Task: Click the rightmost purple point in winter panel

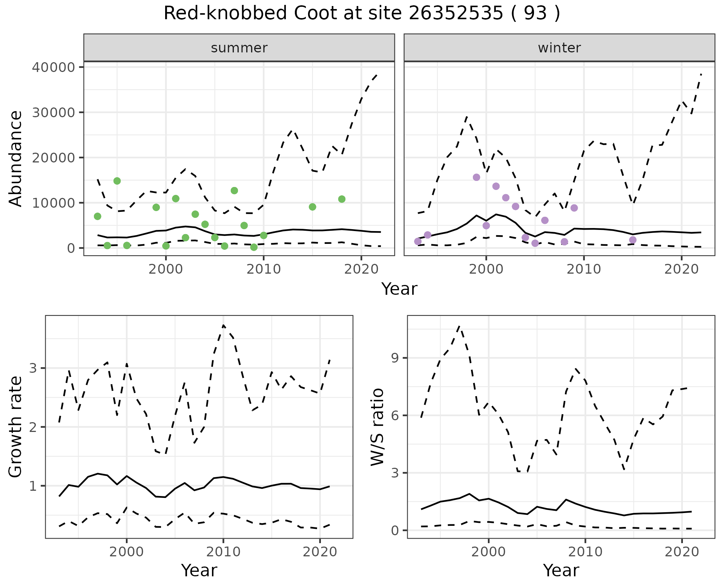Action: [x=633, y=240]
